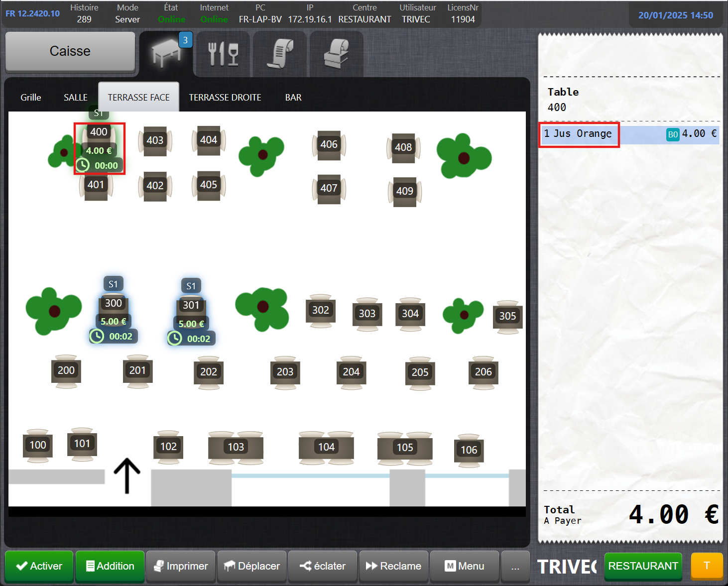The height and width of the screenshot is (586, 728).
Task: Switch to the SALLE tab
Action: [76, 98]
